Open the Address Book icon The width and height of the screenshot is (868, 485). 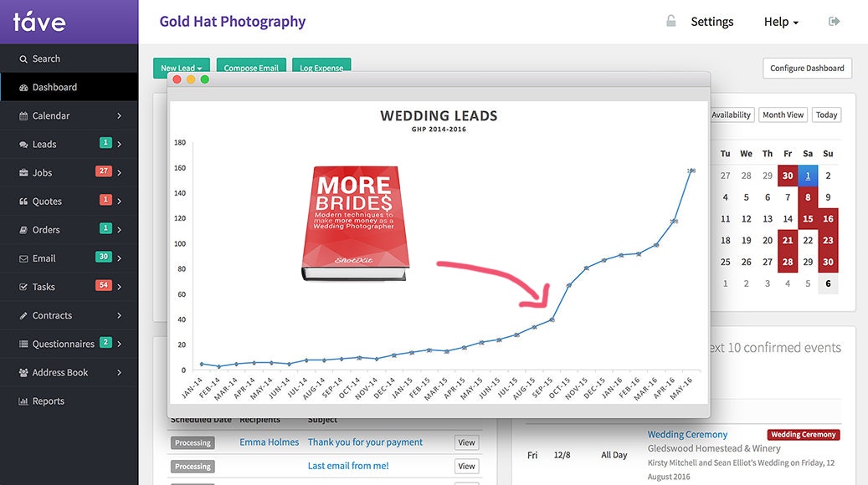(x=23, y=372)
